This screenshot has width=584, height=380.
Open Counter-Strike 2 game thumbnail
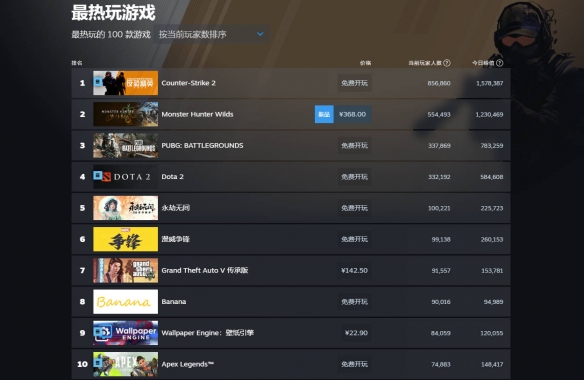126,83
